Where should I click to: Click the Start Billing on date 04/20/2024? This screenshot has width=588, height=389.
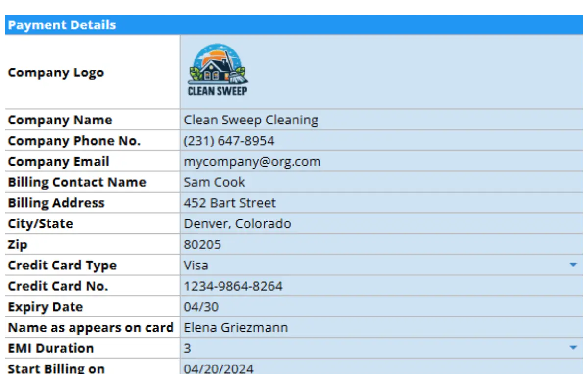coord(219,368)
